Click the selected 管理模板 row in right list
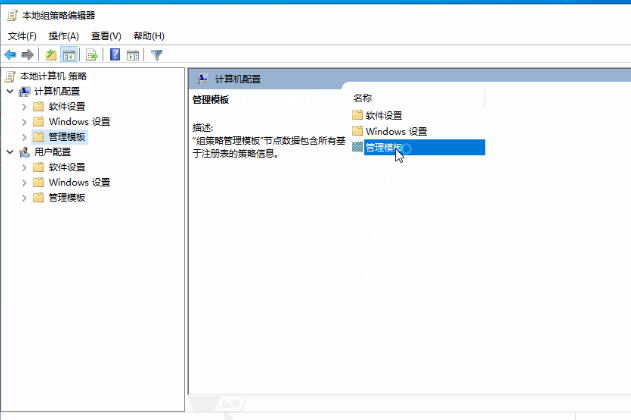 [x=425, y=147]
